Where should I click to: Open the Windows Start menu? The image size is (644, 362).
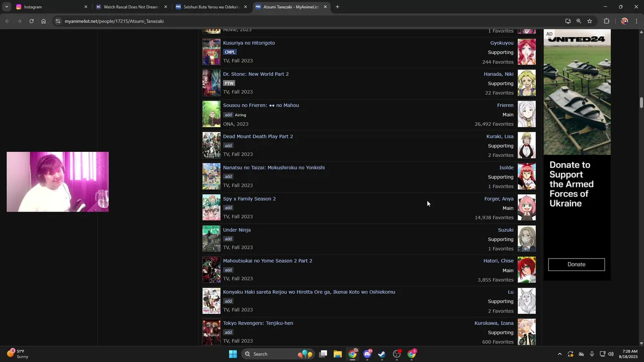tap(232, 354)
